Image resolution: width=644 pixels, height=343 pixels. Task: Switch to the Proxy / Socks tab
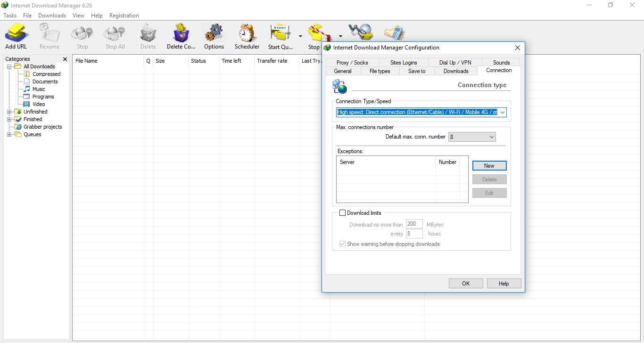point(352,62)
